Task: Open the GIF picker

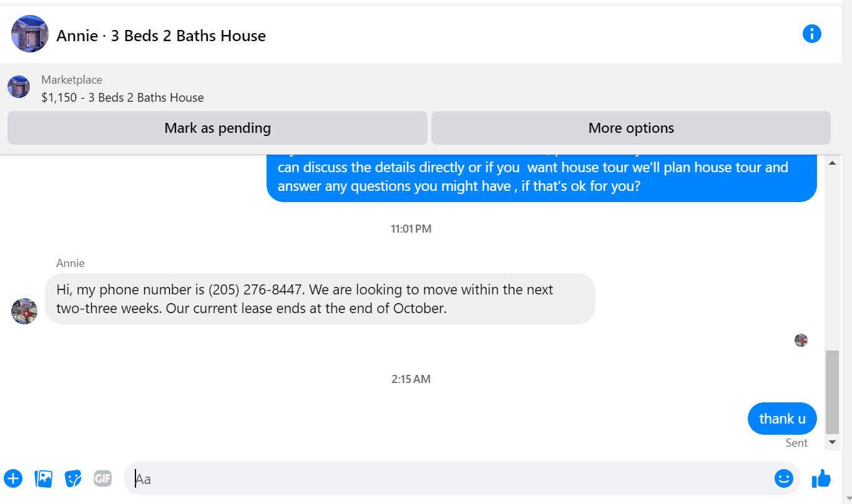Action: tap(103, 478)
